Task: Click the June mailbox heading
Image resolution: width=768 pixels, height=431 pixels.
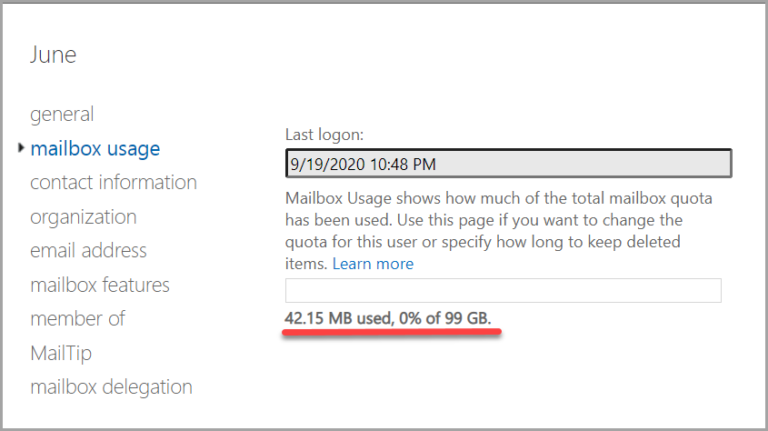Action: coord(53,54)
